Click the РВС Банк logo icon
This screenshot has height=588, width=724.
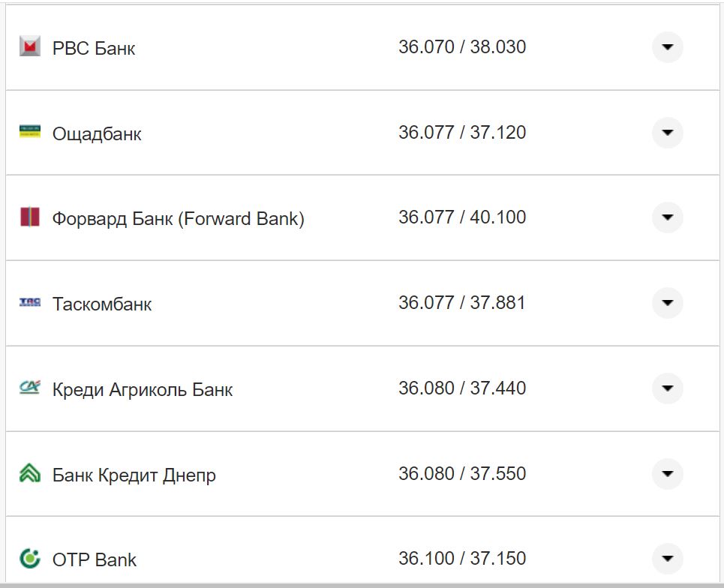pyautogui.click(x=30, y=47)
